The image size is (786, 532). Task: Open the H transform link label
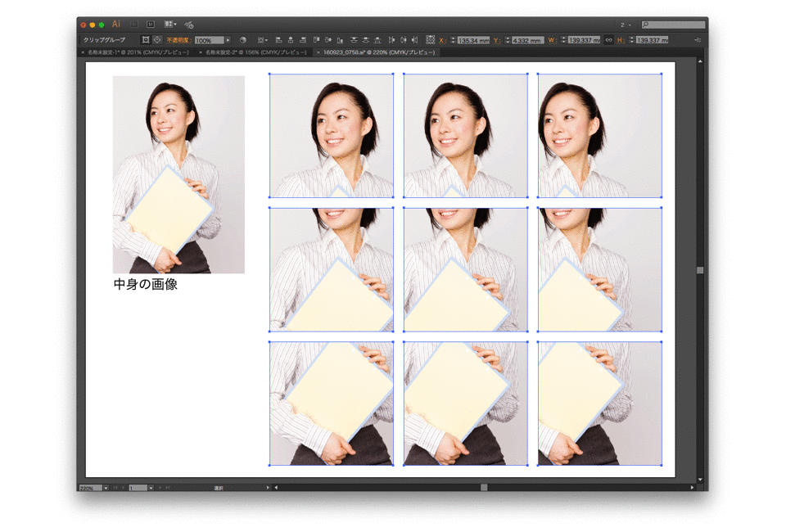tap(621, 40)
